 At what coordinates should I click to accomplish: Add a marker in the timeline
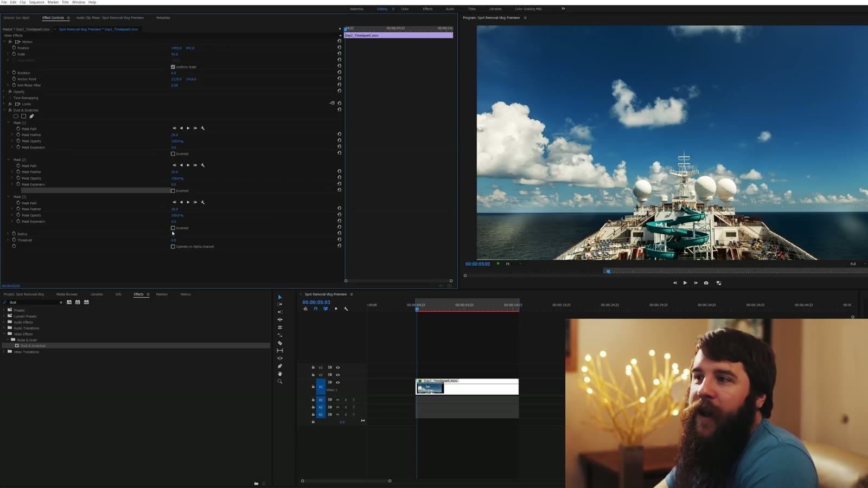(x=336, y=309)
